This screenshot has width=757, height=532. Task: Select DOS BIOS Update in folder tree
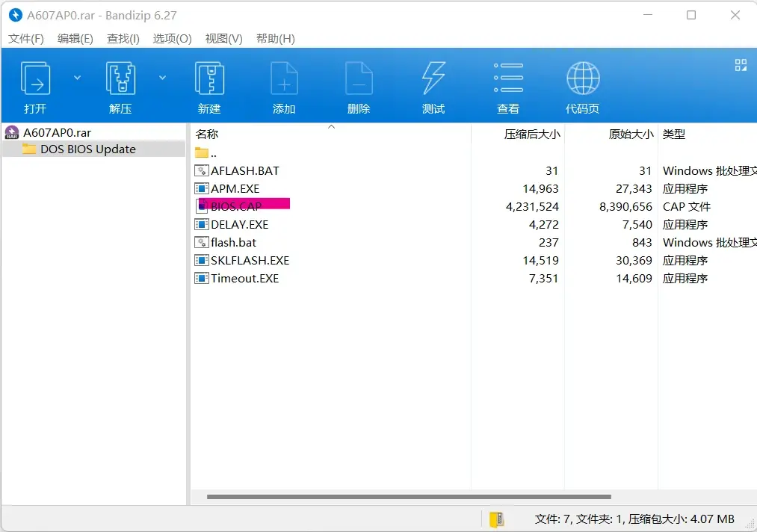pos(88,149)
